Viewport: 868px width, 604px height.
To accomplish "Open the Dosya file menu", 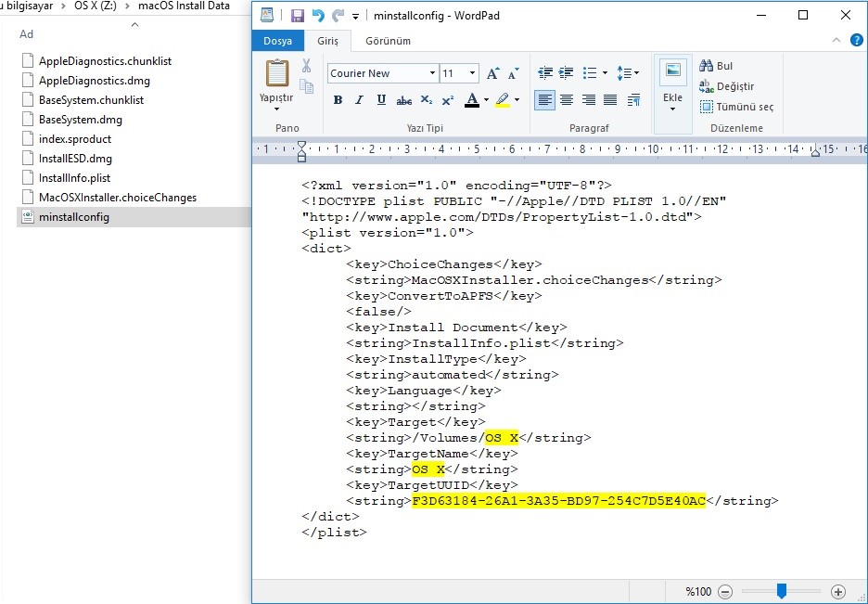I will [277, 41].
